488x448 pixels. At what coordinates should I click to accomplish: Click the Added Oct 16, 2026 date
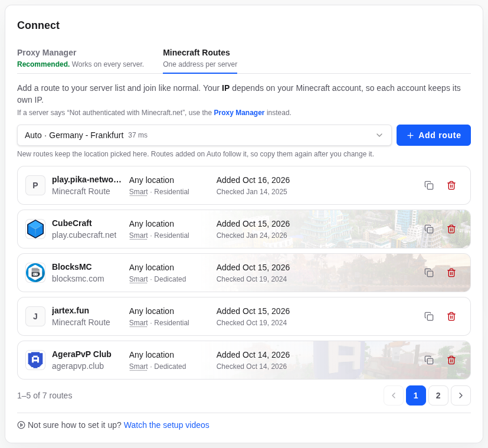click(253, 180)
